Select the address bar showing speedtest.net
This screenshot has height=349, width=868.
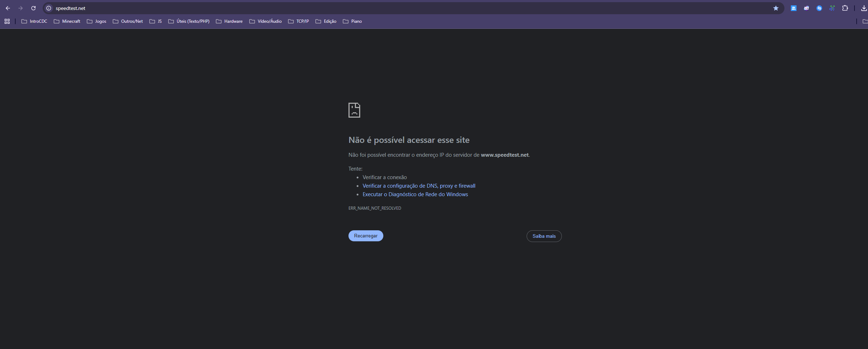tap(70, 8)
